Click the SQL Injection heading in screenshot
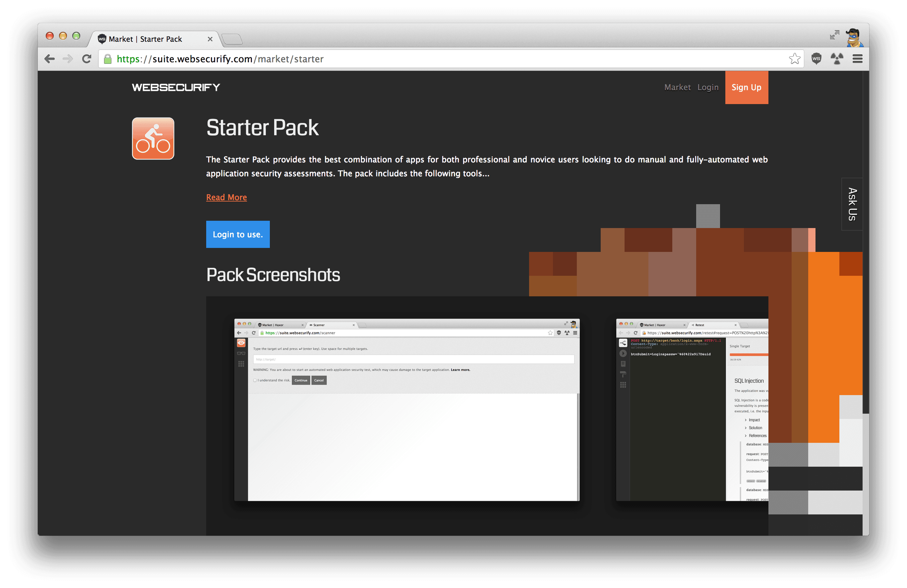This screenshot has height=588, width=907. tap(749, 381)
